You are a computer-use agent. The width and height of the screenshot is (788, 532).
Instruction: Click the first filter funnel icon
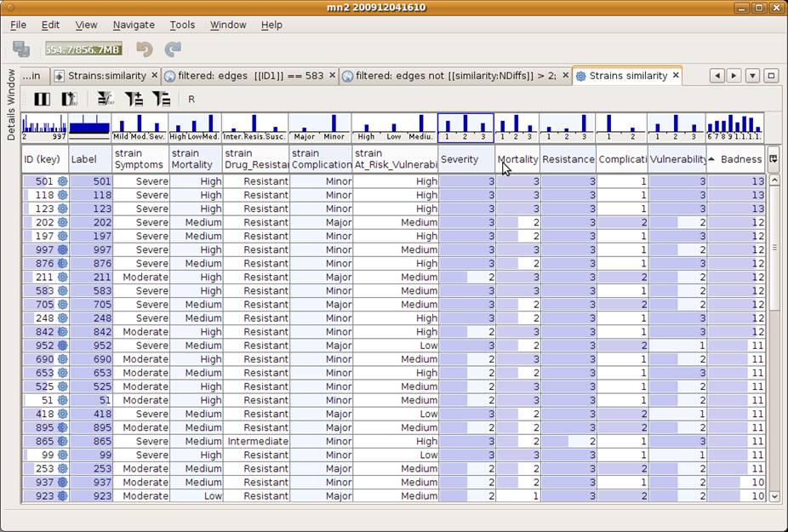point(106,99)
